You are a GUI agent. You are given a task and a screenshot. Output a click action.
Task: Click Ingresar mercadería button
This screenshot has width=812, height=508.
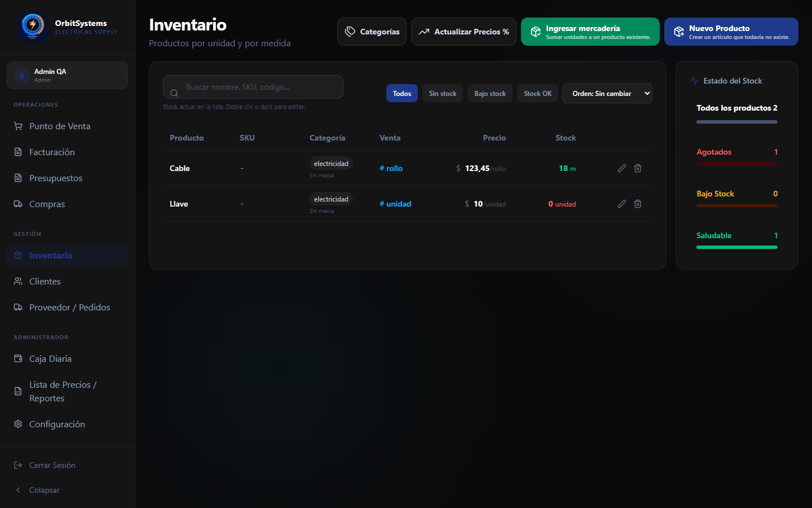click(x=590, y=32)
